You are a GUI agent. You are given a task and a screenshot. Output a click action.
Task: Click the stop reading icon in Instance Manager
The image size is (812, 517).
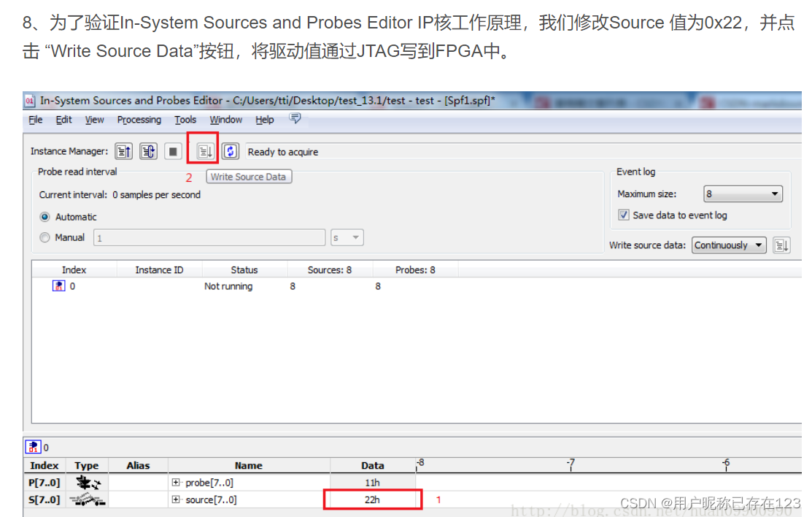coord(173,151)
